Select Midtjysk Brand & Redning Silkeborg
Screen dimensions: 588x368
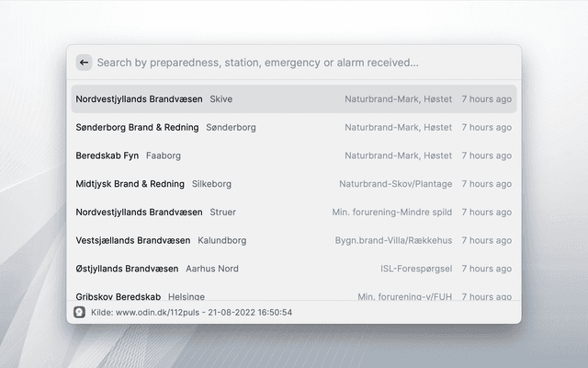294,184
